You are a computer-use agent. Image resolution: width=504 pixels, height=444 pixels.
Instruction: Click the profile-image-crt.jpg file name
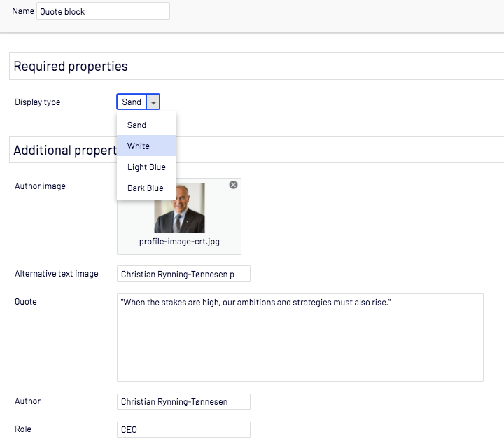[179, 242]
